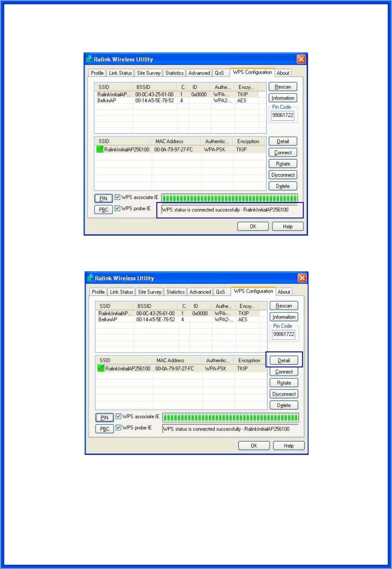Toggle WPS associate IE checkbox in lower window
The image size is (392, 569).
point(118,416)
